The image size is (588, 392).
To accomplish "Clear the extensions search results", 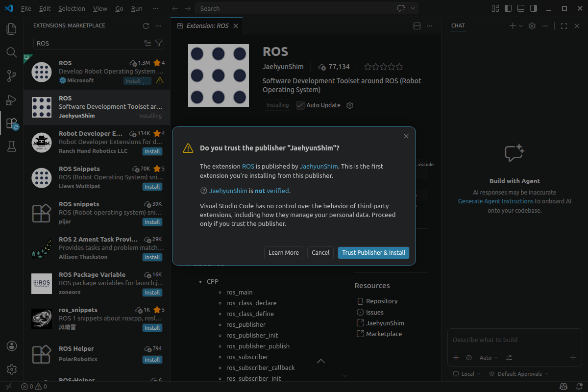I will click(x=147, y=43).
